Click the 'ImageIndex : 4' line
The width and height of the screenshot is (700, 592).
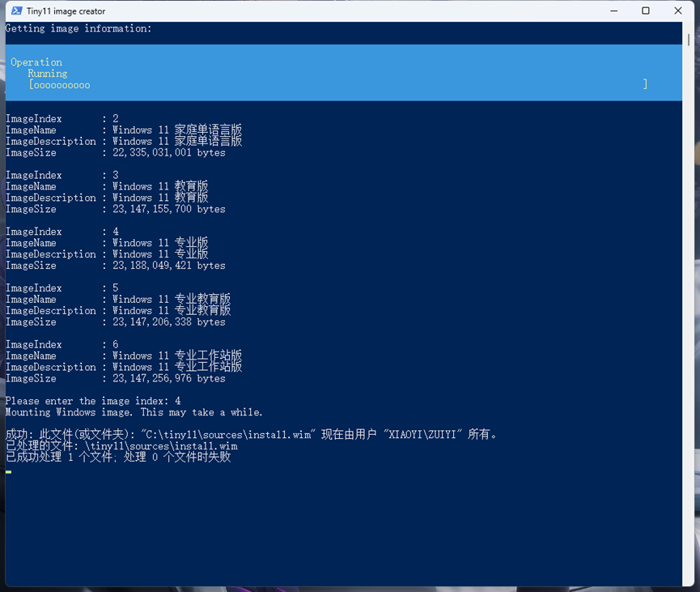click(x=62, y=232)
